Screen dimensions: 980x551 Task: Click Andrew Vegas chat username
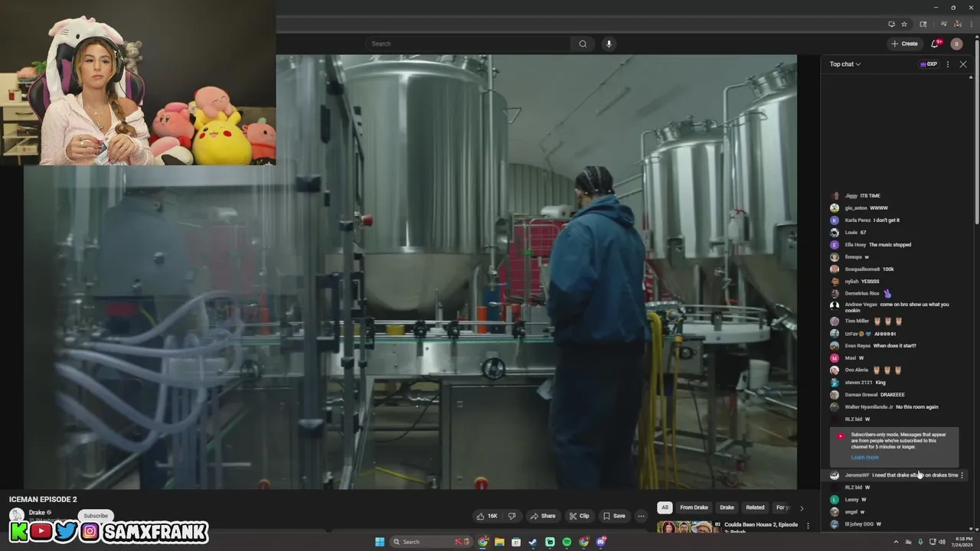coord(861,305)
